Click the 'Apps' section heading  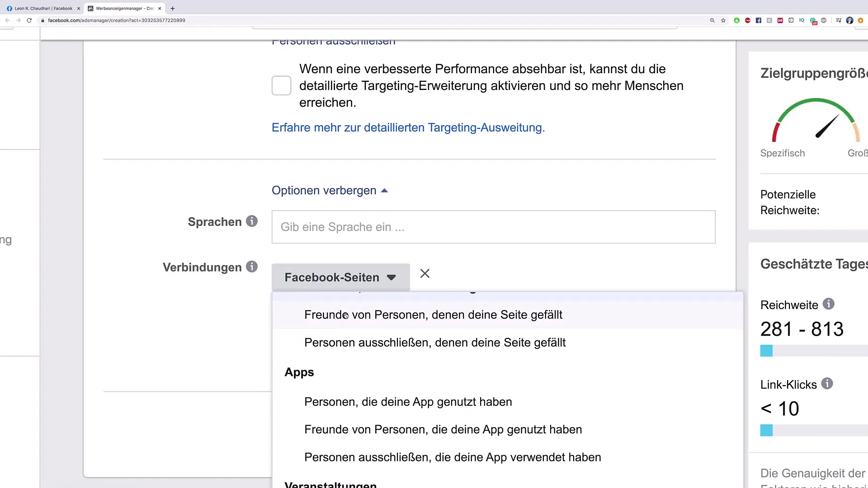click(x=299, y=372)
